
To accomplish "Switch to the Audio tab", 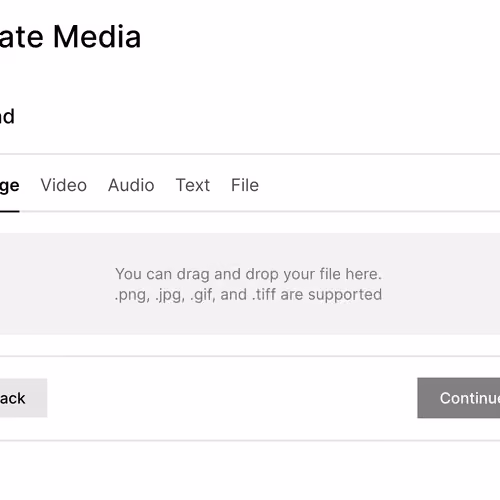I will (131, 185).
